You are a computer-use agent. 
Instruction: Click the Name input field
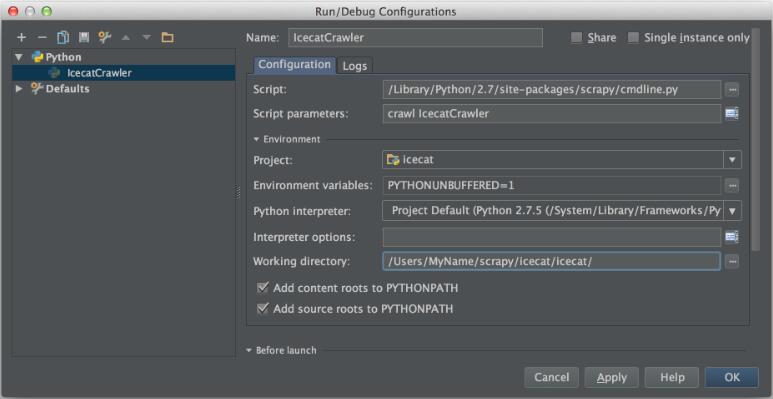pos(415,37)
